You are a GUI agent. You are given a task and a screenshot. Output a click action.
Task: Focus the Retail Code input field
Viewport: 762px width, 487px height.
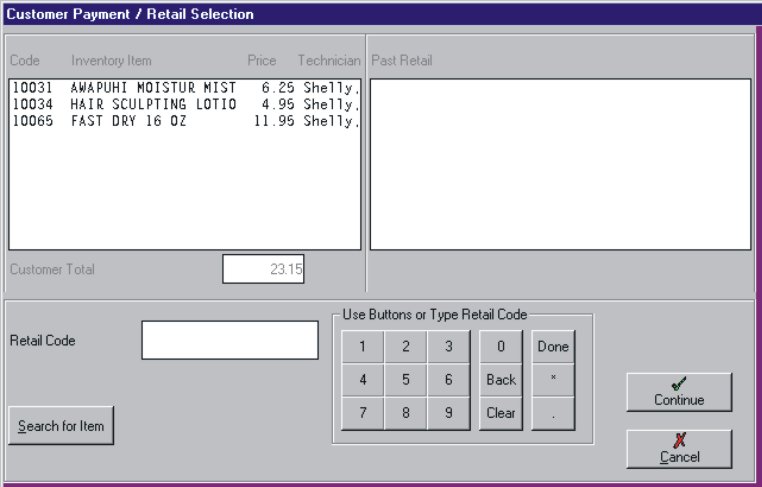tap(229, 340)
